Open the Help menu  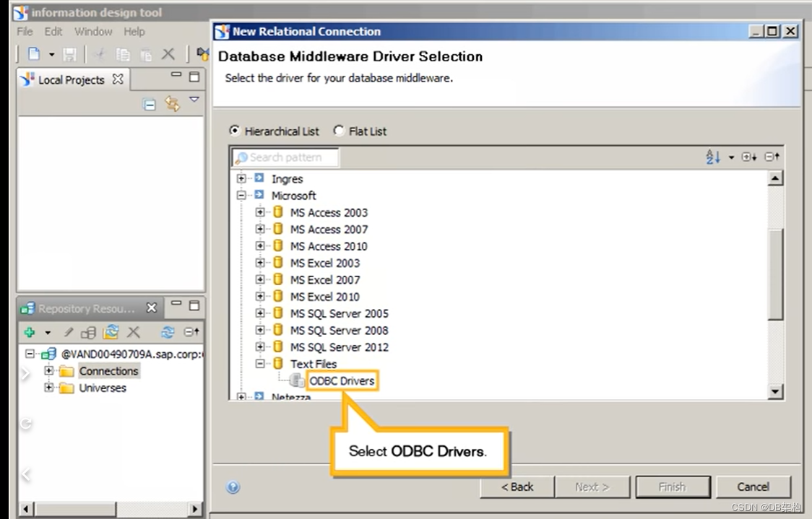pyautogui.click(x=134, y=32)
